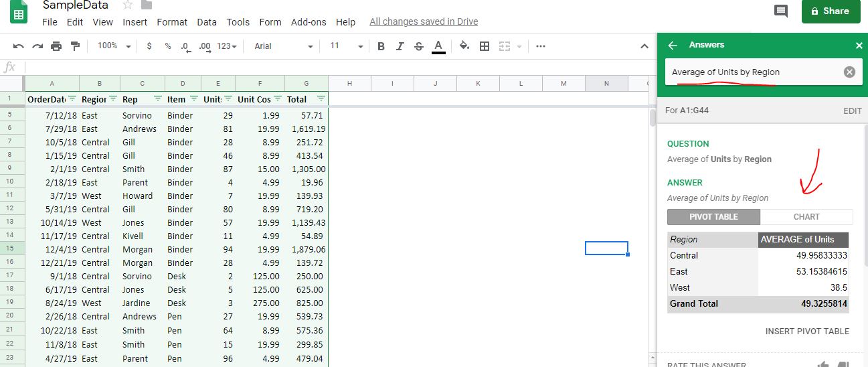Open the Help menu
This screenshot has height=367, width=868.
345,22
